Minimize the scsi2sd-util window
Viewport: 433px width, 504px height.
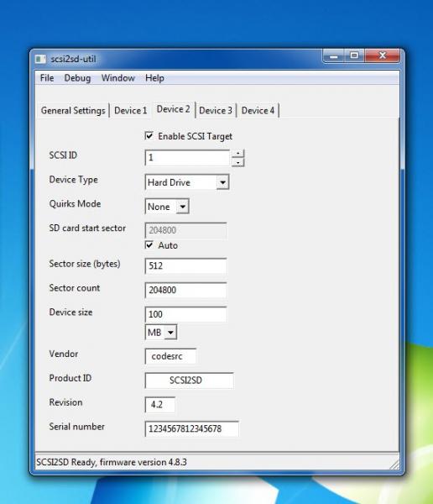point(334,56)
